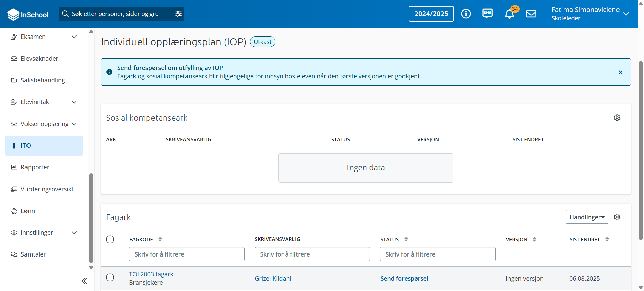644x291 pixels.
Task: Open the SMS messages icon
Action: point(487,14)
